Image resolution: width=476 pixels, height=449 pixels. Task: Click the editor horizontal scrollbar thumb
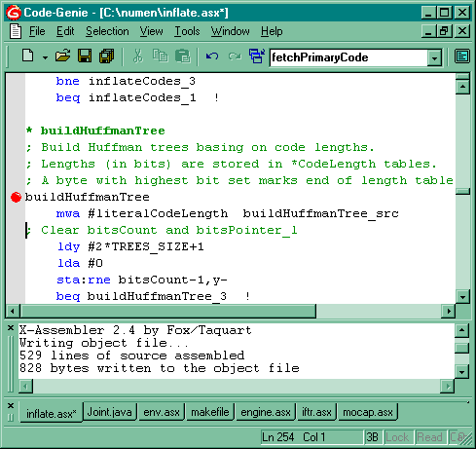click(x=167, y=311)
